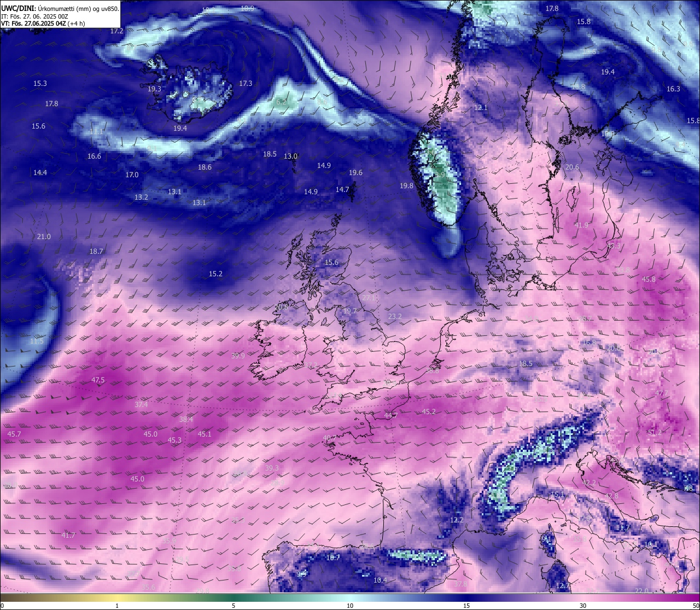Click the 45.2 value on the map
The height and width of the screenshot is (610, 700).
coord(429,412)
